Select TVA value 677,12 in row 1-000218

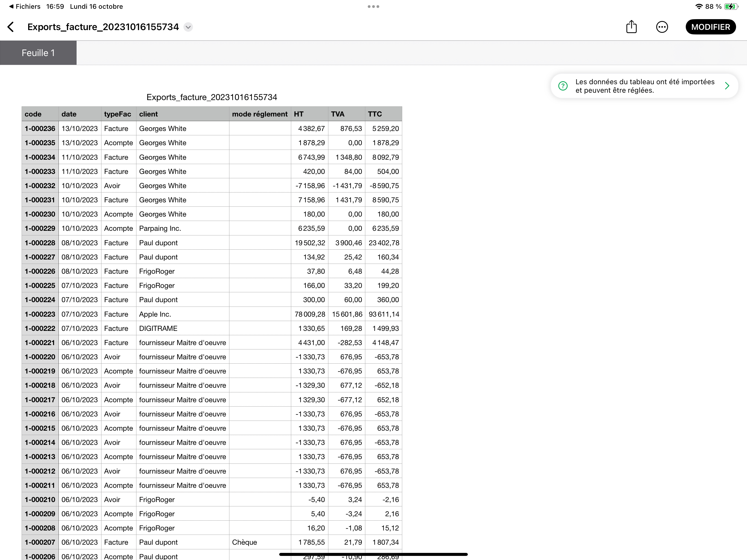click(347, 385)
